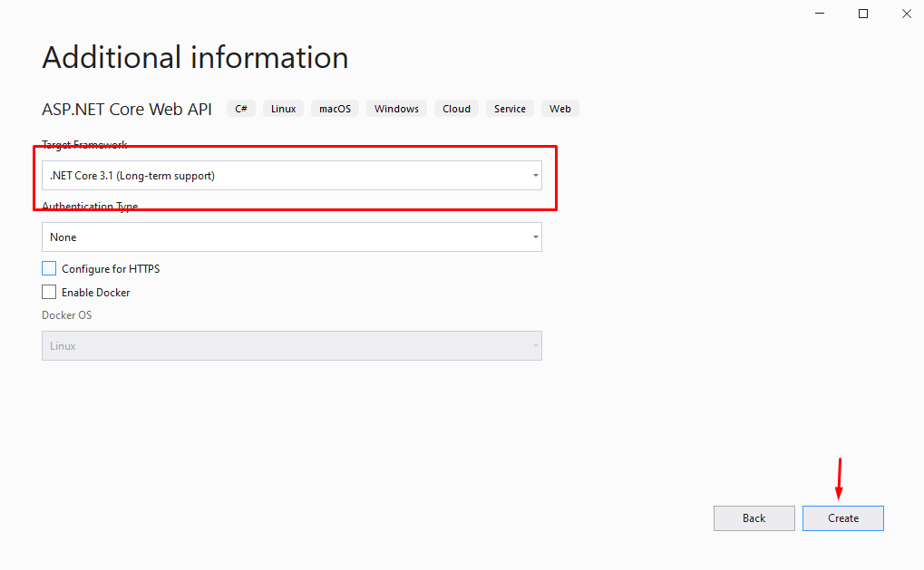Select the Service tag badge
Image resolution: width=924 pixels, height=570 pixels.
(x=510, y=108)
